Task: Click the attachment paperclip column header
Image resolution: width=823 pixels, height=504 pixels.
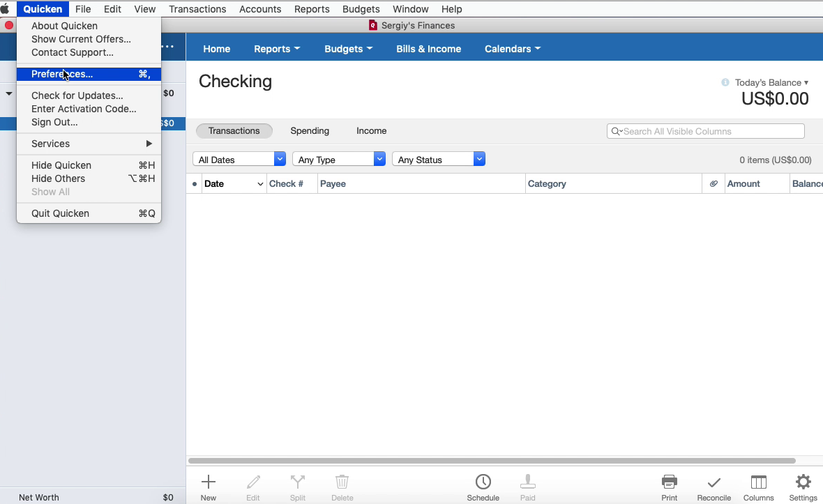Action: coord(713,183)
